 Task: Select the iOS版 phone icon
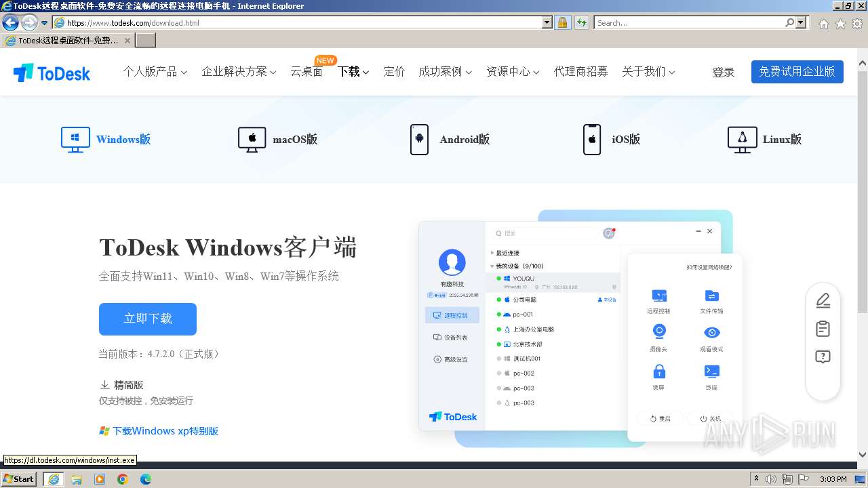click(x=592, y=139)
